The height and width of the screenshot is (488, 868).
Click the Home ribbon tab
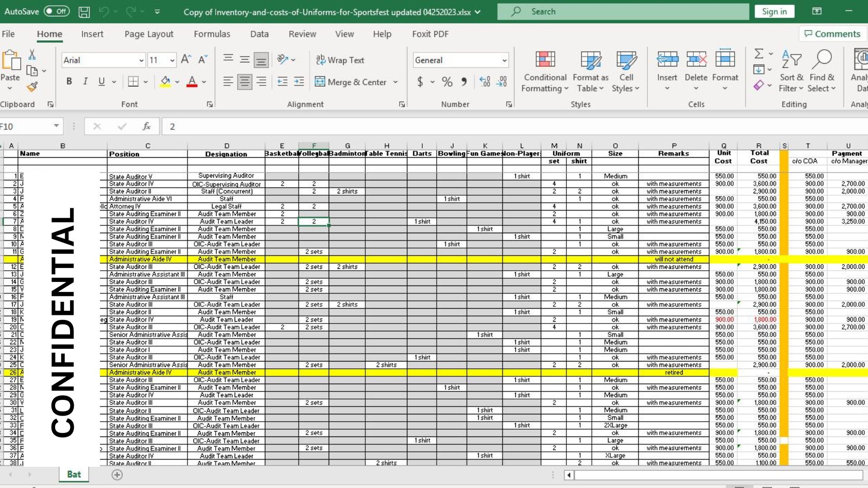pos(49,34)
